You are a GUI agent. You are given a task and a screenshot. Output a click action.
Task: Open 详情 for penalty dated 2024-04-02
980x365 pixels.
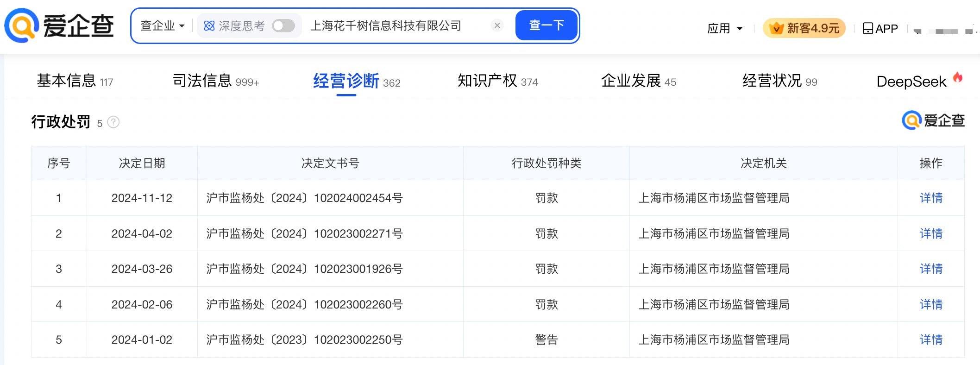pos(931,233)
